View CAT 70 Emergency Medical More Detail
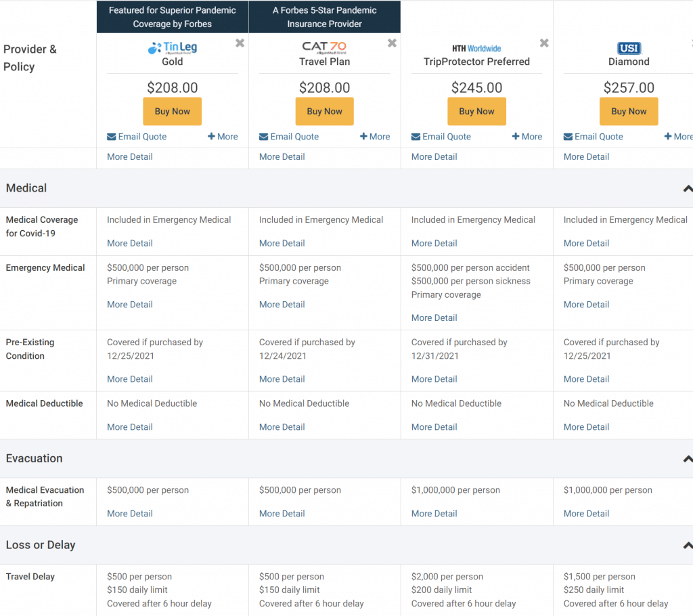The height and width of the screenshot is (616, 693). [282, 304]
